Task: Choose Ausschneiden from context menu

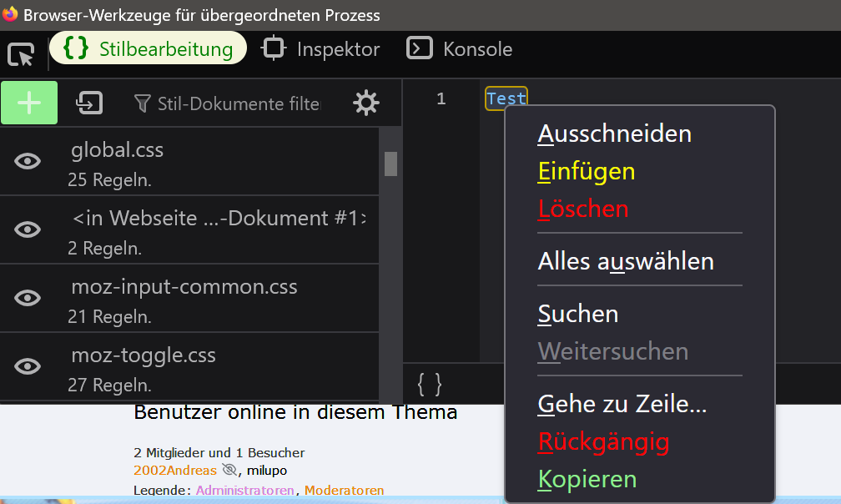Action: click(x=614, y=134)
